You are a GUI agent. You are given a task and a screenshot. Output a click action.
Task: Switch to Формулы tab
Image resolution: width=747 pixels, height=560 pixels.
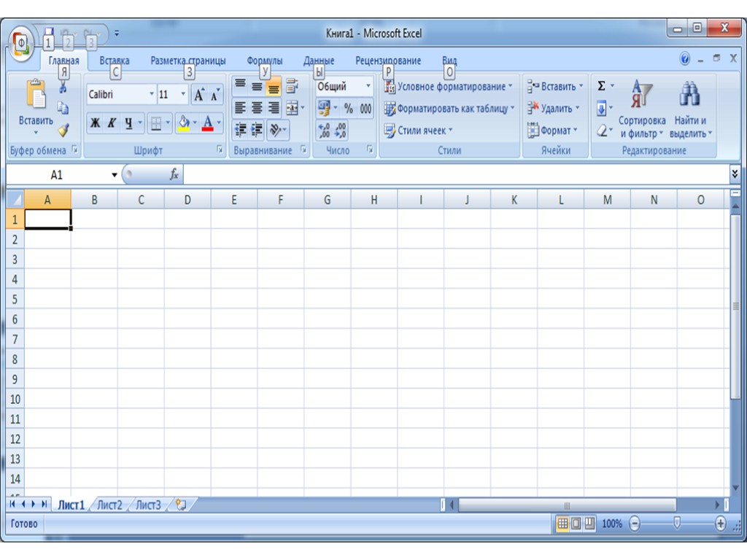coord(264,61)
